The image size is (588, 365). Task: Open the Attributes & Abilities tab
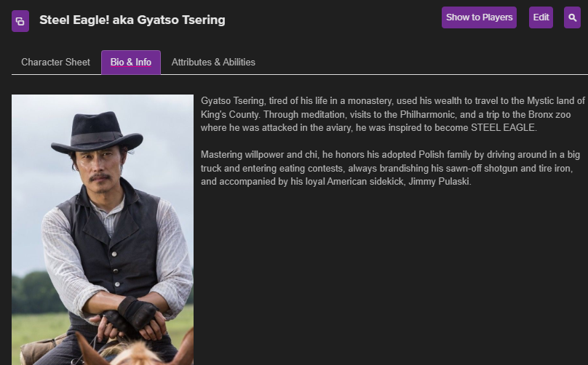[213, 62]
